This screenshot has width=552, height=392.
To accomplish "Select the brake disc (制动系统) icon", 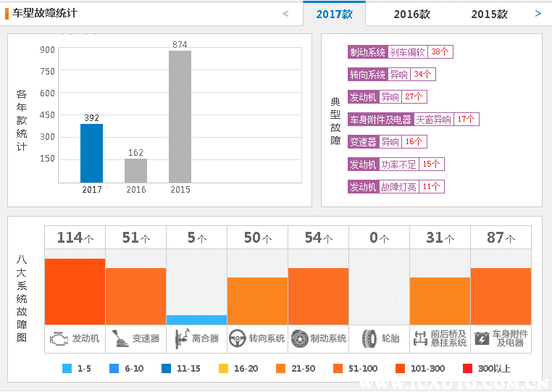I will point(299,338).
